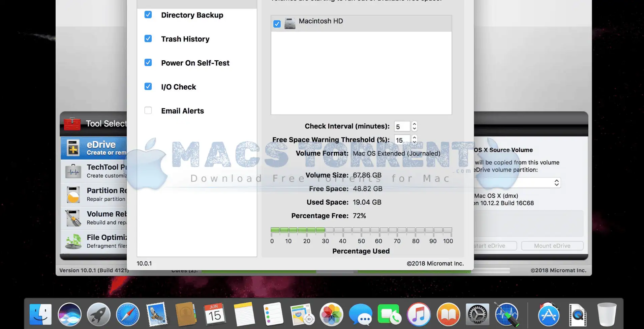Click the Free Space Warning Threshold field
This screenshot has width=644, height=329.
(x=402, y=140)
